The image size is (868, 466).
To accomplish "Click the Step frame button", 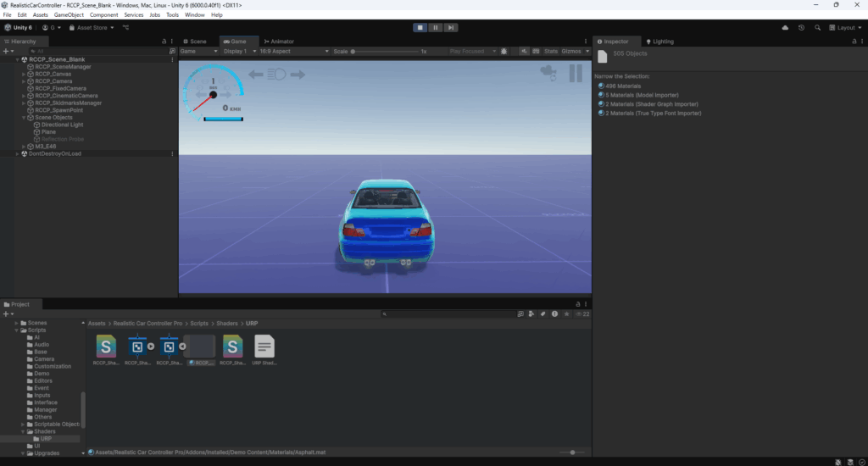I will (x=451, y=27).
